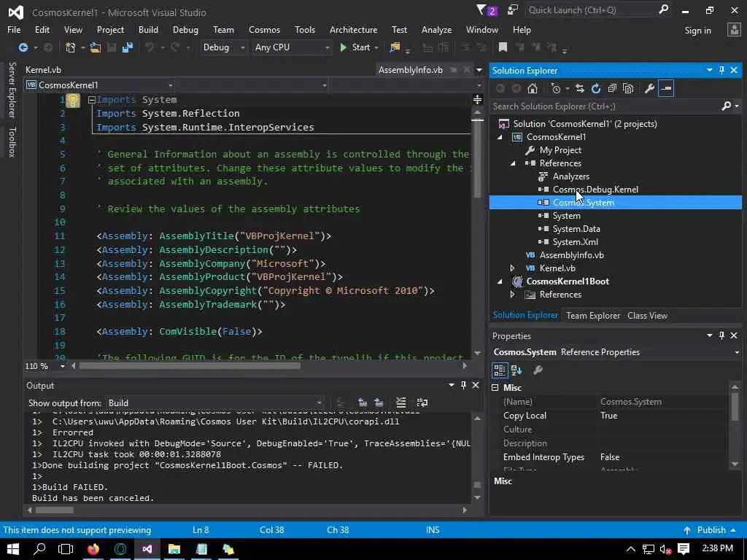Click the Output panel horizontal scrollbar thumb
The image size is (747, 560).
coord(55,510)
